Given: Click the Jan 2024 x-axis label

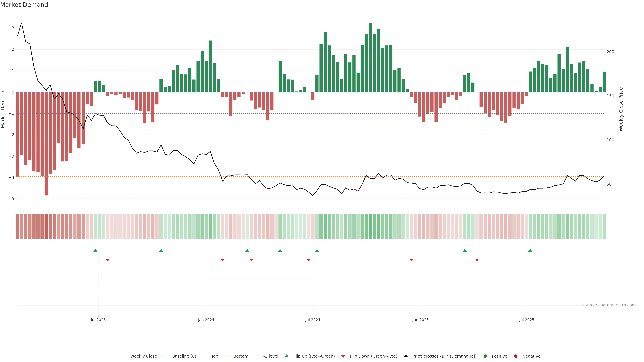Looking at the screenshot, I should (x=206, y=320).
